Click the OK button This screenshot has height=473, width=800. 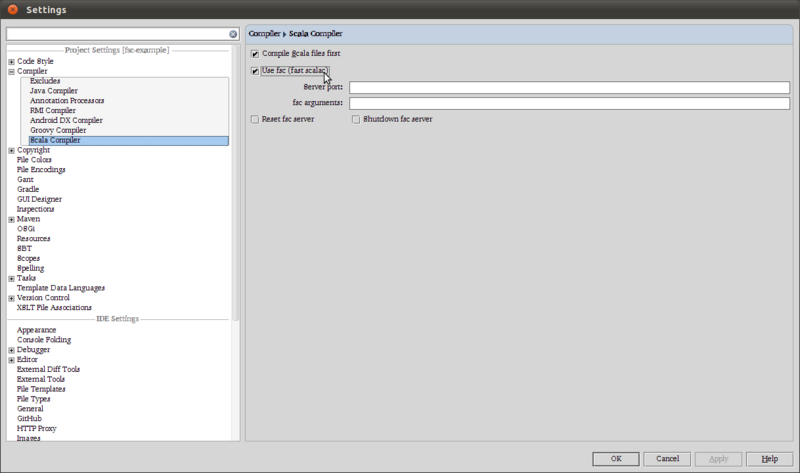616,459
